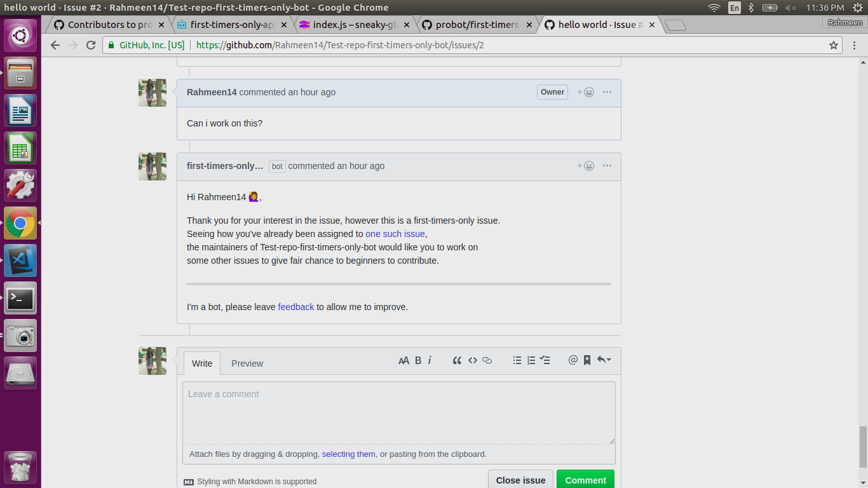Viewport: 868px width, 488px height.
Task: Reload the page with the refresh icon
Action: coord(91,45)
